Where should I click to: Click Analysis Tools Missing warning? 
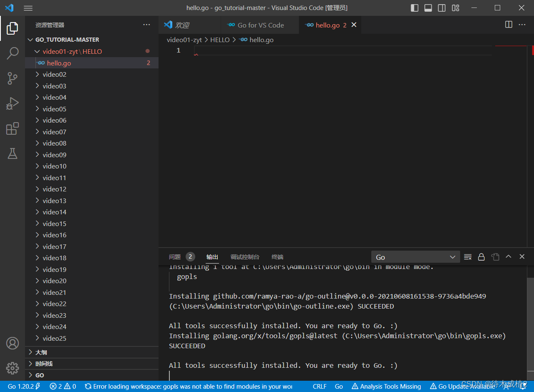[386, 387]
